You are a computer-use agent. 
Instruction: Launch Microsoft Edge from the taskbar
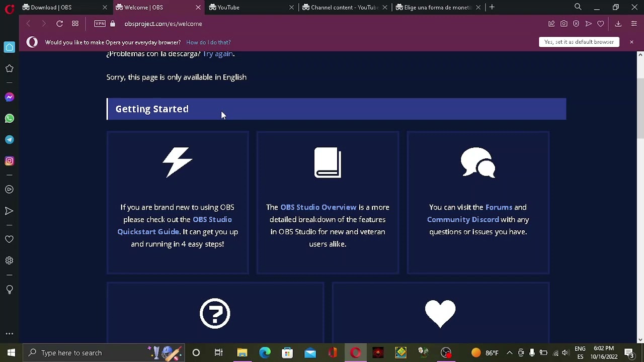tap(265, 353)
